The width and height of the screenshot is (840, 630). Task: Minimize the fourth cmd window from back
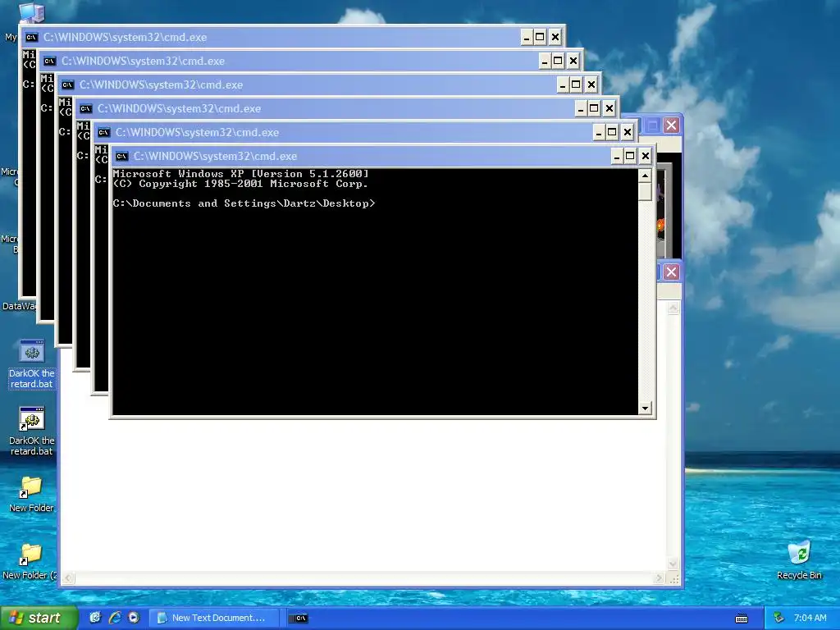pos(581,109)
